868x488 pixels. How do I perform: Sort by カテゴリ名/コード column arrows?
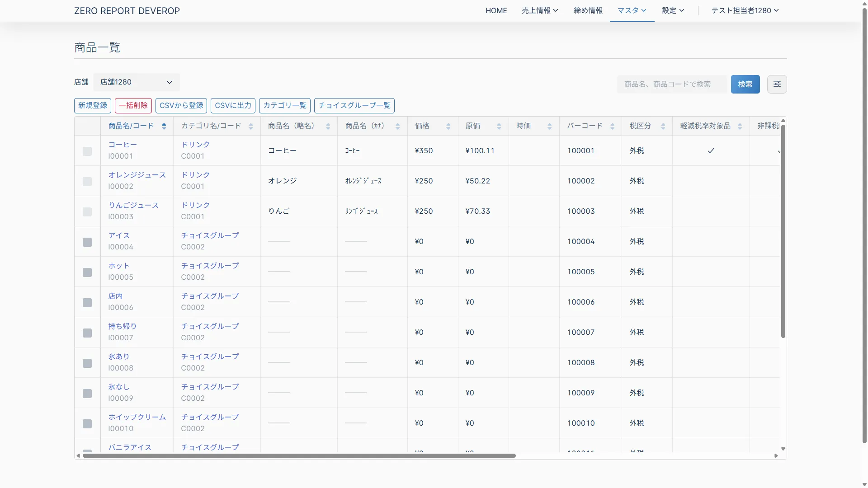coord(250,126)
